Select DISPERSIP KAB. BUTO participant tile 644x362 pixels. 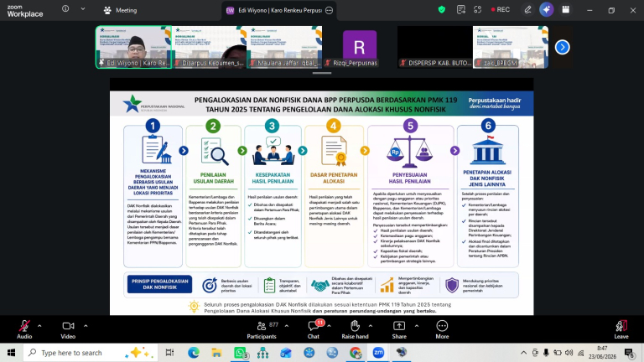pyautogui.click(x=435, y=47)
